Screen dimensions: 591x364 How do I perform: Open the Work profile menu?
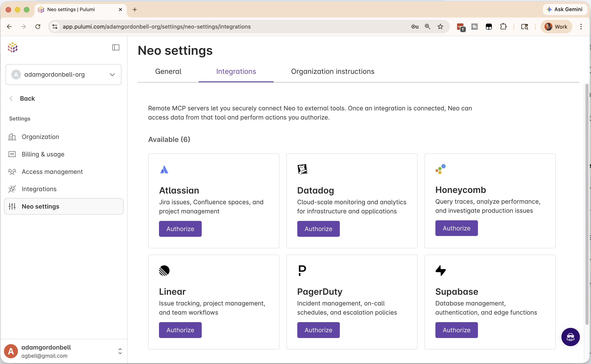click(556, 26)
